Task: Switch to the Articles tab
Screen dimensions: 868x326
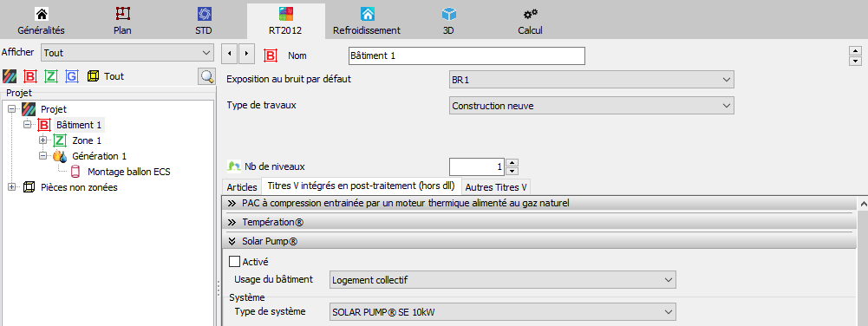Action: tap(242, 187)
